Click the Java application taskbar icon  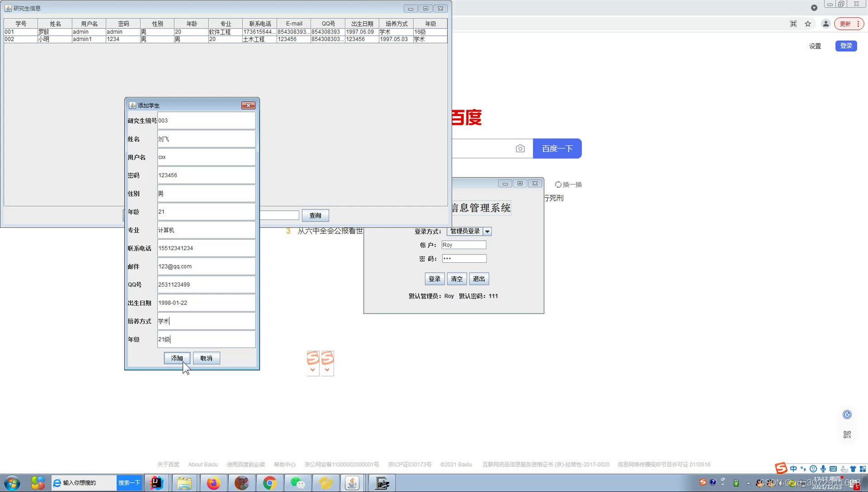pyautogui.click(x=353, y=483)
